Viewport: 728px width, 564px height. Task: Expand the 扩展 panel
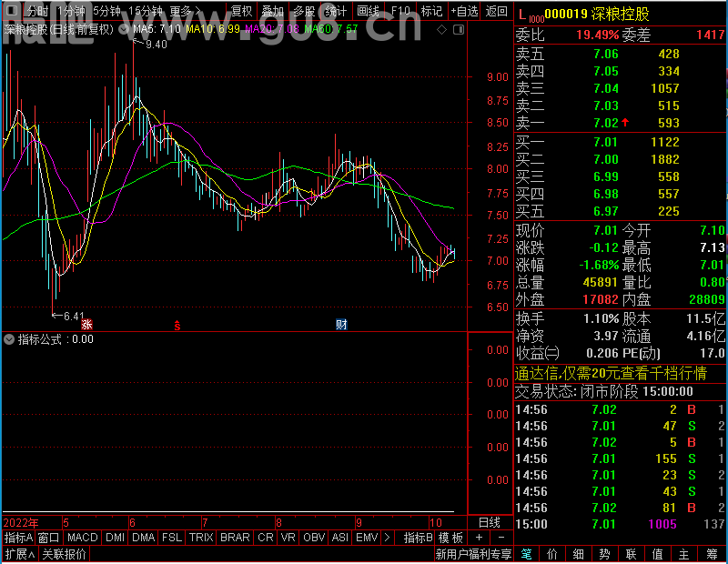pos(20,554)
